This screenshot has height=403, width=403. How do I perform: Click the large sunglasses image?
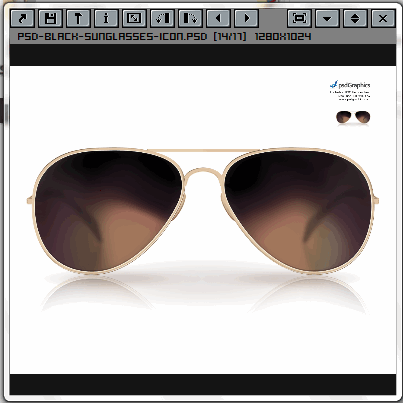coord(203,210)
